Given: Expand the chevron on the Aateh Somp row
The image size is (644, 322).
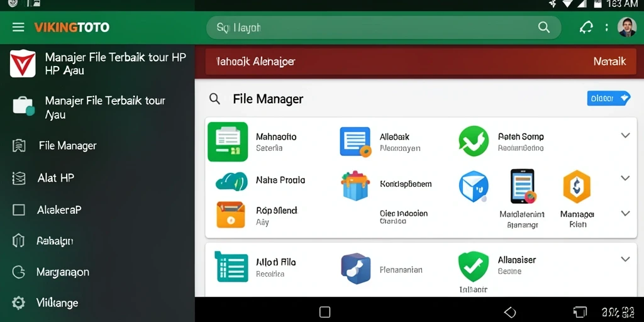Looking at the screenshot, I should pos(625,135).
